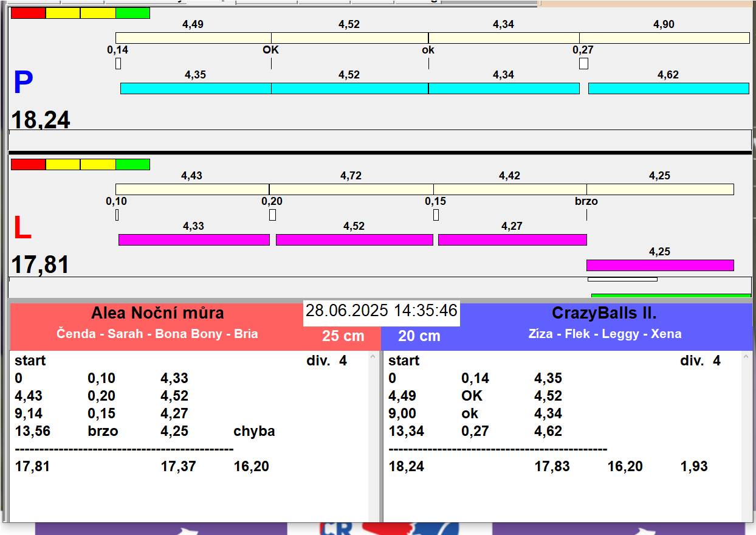Viewport: 756px width, 535px height.
Task: Select the Alea Noční můra team header
Action: click(x=157, y=313)
